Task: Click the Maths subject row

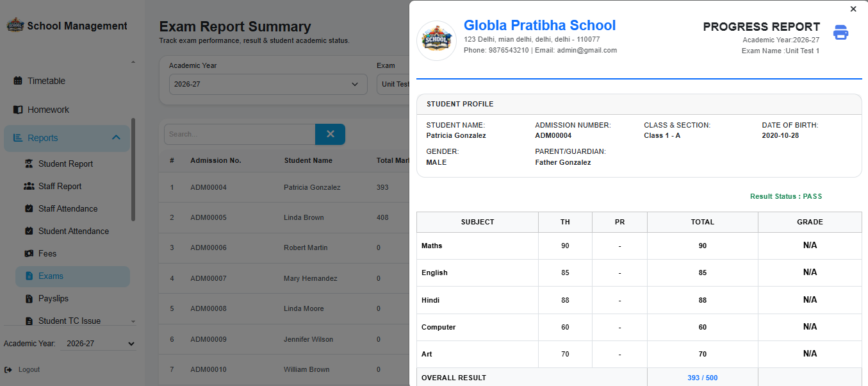Action: click(x=639, y=246)
